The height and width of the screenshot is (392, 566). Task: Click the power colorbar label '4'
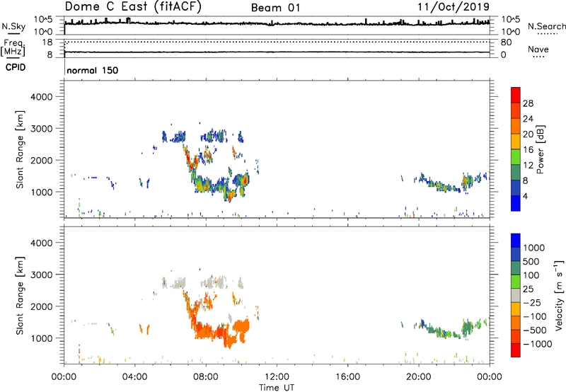[x=525, y=196]
